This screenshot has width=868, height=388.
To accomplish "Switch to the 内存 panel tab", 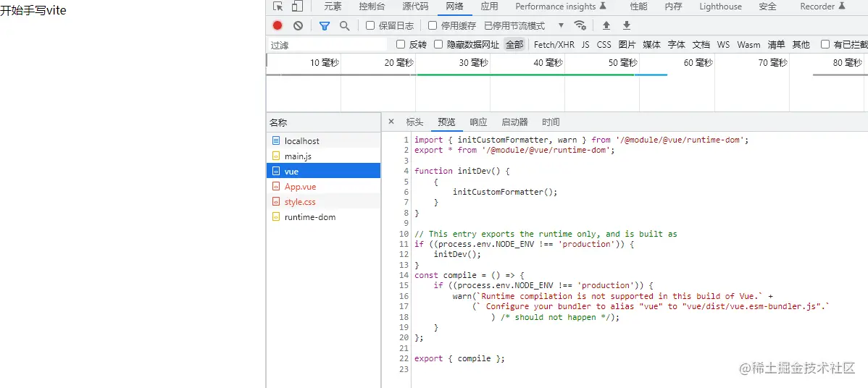I will (674, 7).
